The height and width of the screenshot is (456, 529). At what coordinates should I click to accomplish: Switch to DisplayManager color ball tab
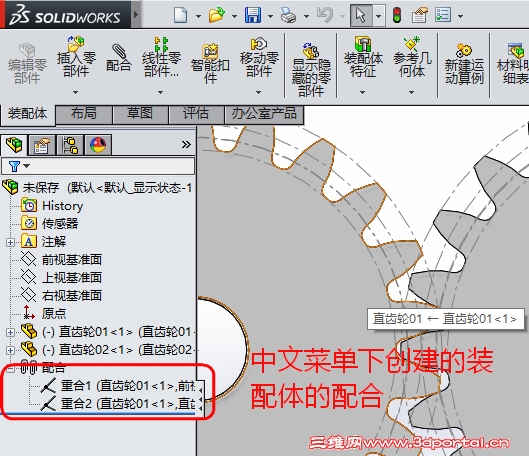pos(98,145)
